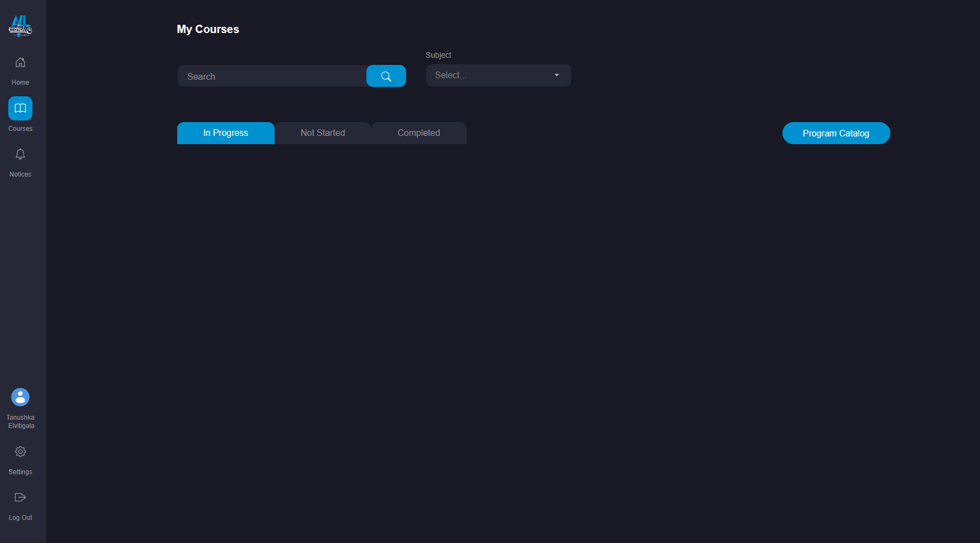980x543 pixels.
Task: Open the Program Catalog
Action: (836, 133)
